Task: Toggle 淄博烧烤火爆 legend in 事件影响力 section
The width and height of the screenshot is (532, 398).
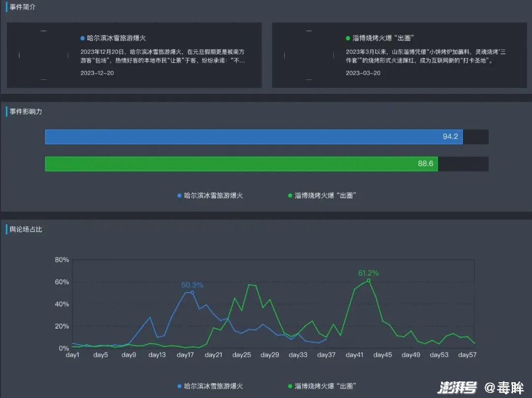Action: pyautogui.click(x=322, y=196)
